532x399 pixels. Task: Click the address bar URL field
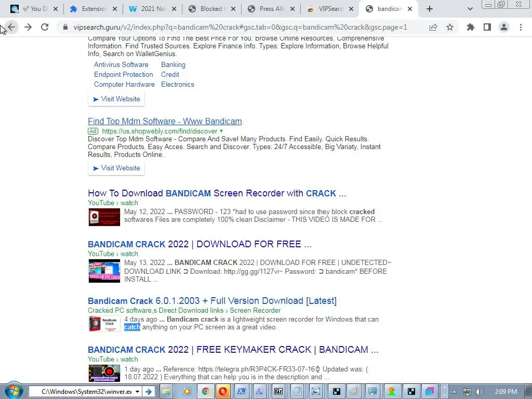(240, 27)
